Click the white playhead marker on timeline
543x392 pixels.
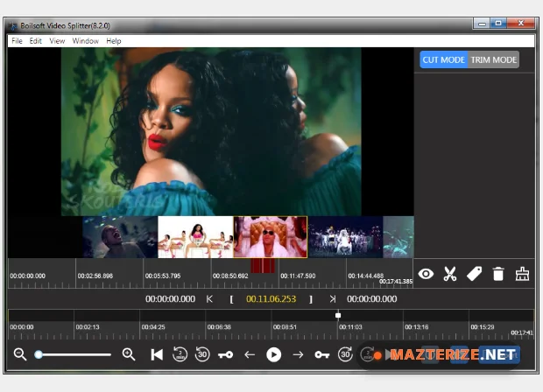338,315
